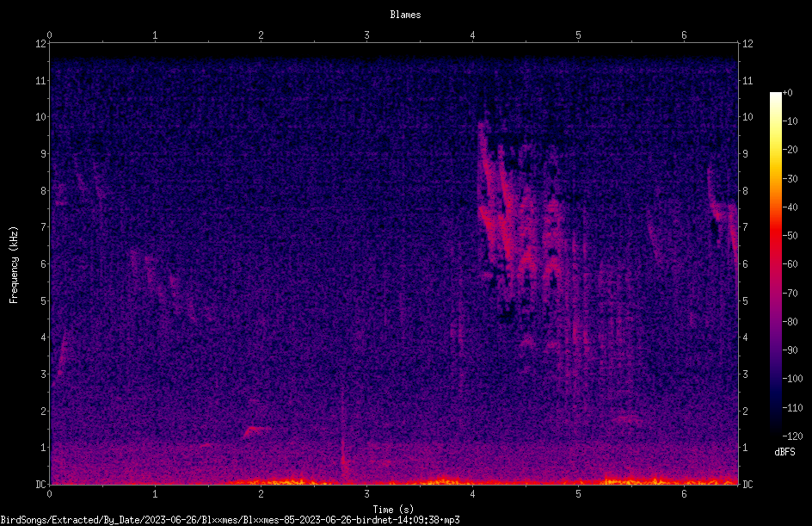
Task: Click the "Time (s)" axis label
Action: click(393, 510)
